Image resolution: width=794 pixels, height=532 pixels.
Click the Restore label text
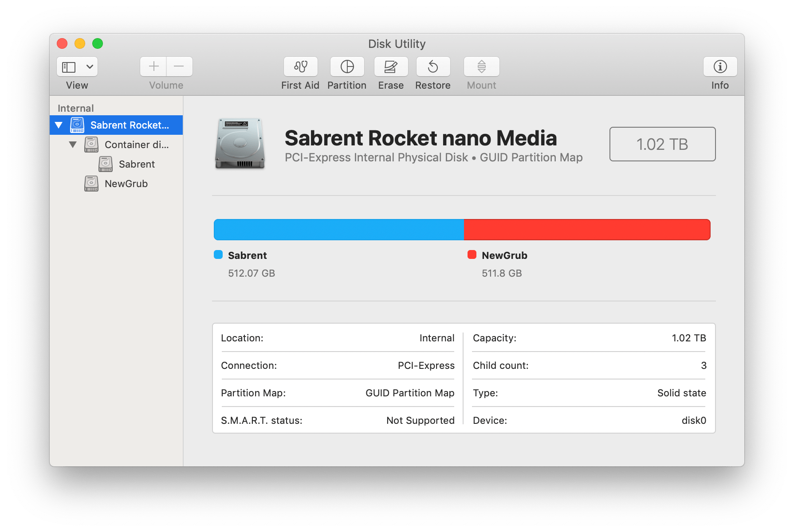click(x=433, y=85)
